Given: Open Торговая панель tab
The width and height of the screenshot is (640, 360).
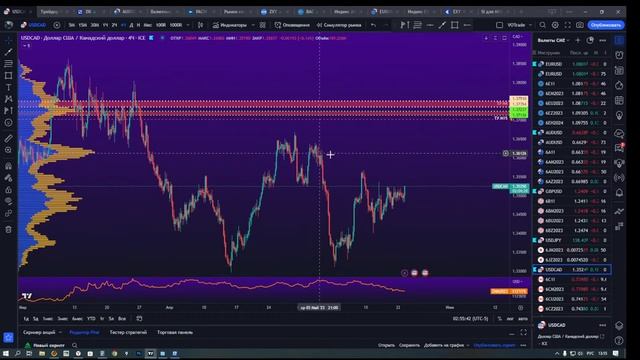Looking at the screenshot, I should (x=175, y=332).
